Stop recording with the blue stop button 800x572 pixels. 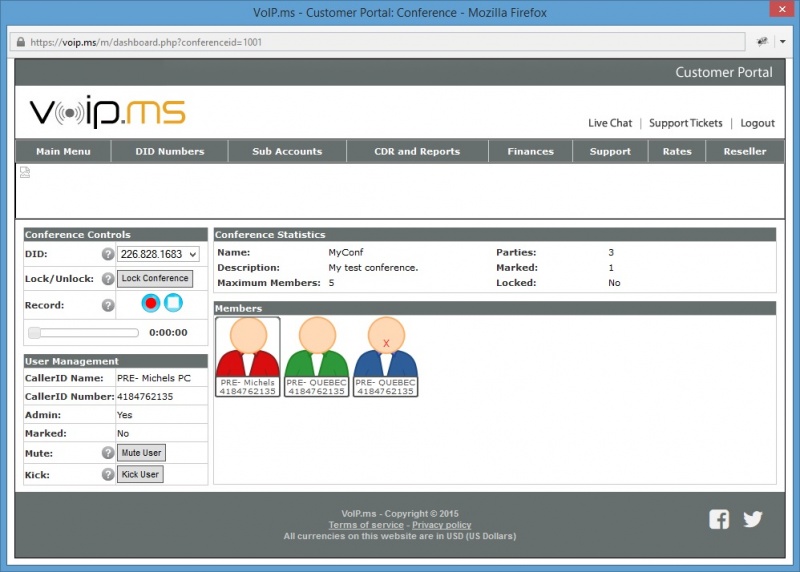point(173,303)
